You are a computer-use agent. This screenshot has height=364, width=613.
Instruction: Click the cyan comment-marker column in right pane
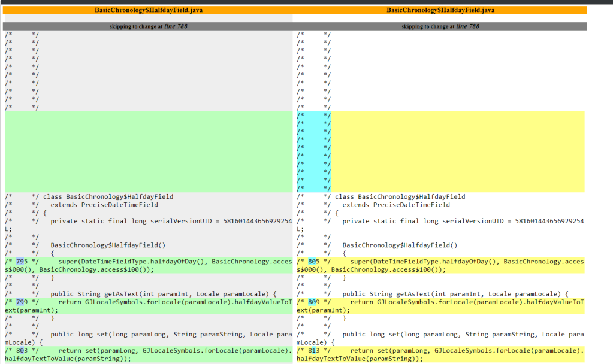click(x=314, y=151)
